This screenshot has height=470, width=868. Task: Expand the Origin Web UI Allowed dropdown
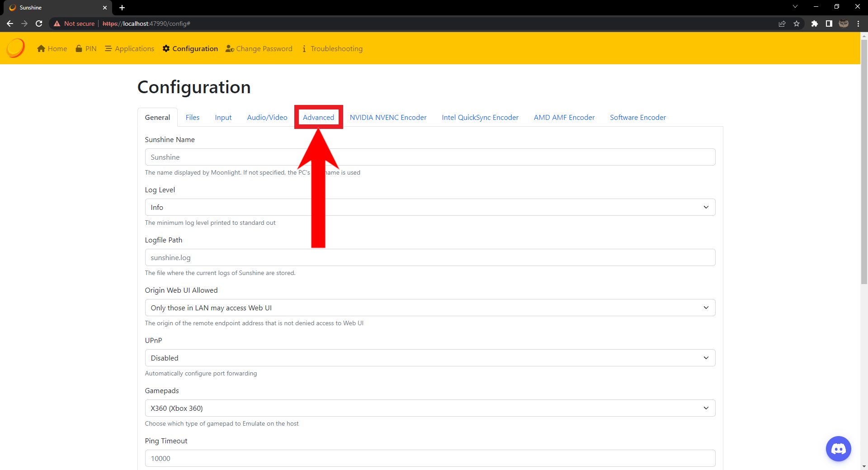pyautogui.click(x=430, y=308)
